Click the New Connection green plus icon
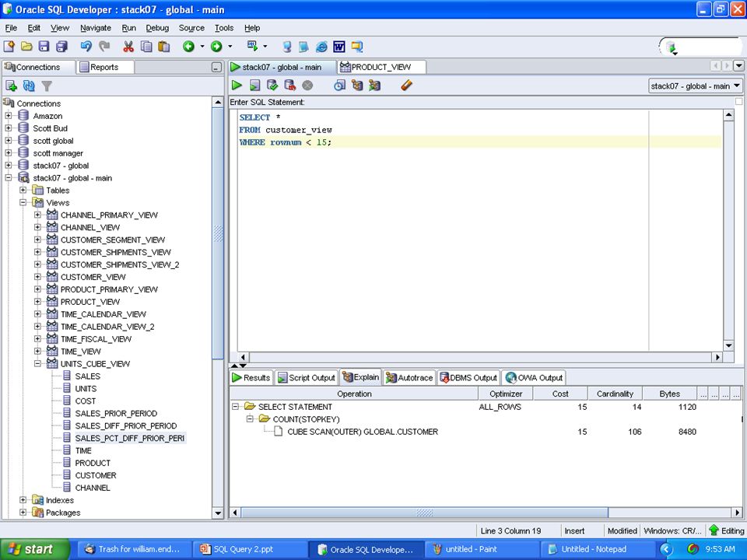 [x=11, y=86]
